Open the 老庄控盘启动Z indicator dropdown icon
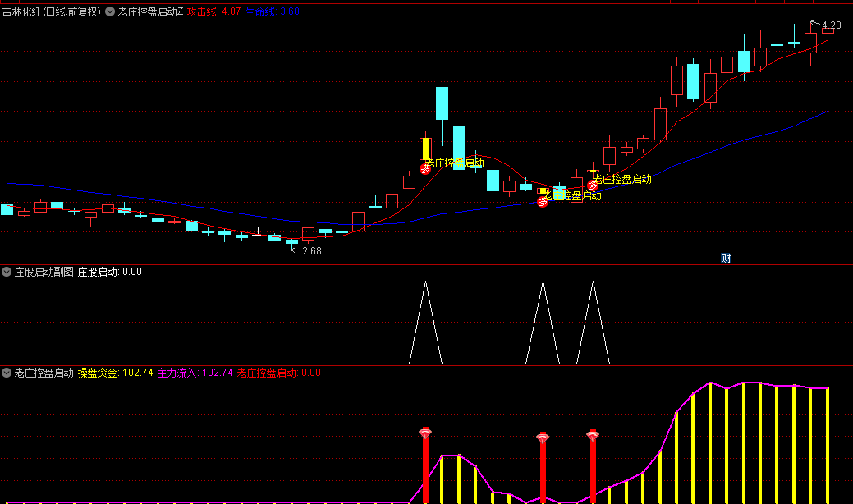Screen dimensions: 853x504 (x=110, y=11)
